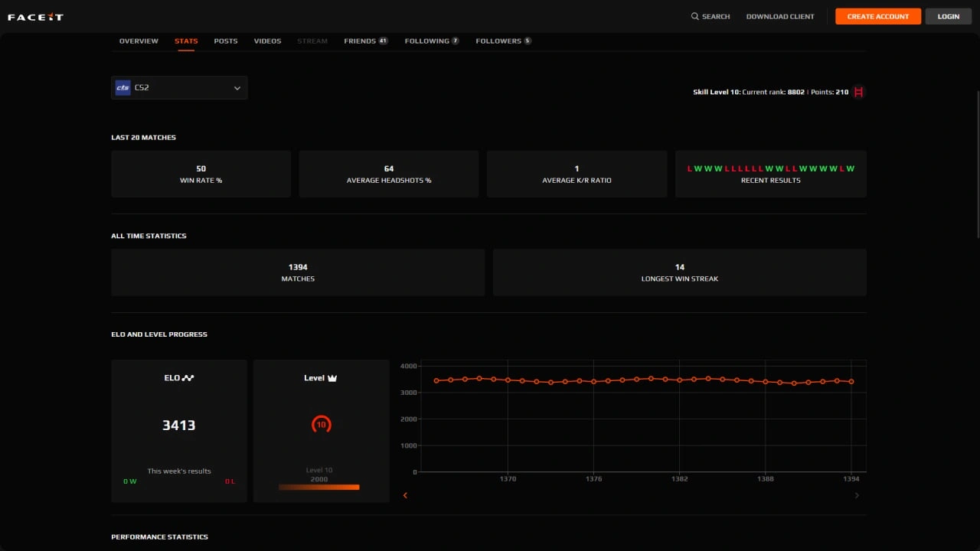Click the Level crown icon
This screenshot has width=980, height=551.
pos(332,378)
